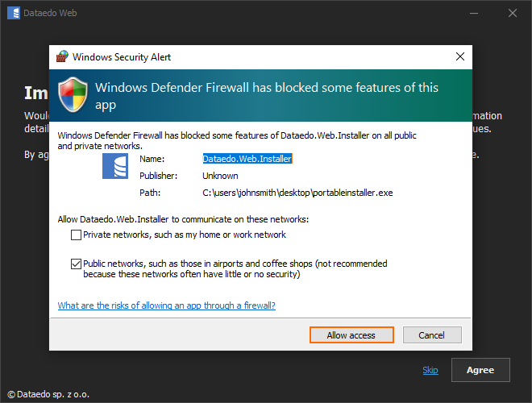532x403 pixels.
Task: Enable the Private networks checkbox
Action: pyautogui.click(x=77, y=235)
